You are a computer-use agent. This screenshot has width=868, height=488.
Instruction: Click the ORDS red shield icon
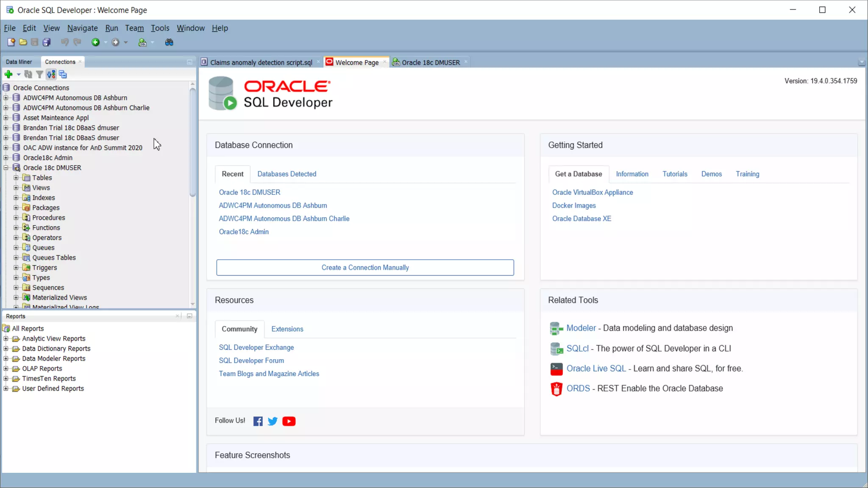tap(556, 389)
